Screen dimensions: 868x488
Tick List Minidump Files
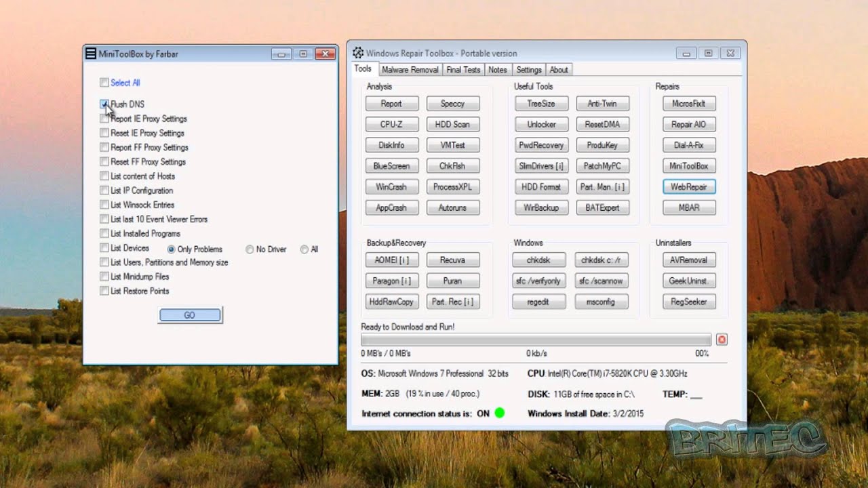point(104,277)
